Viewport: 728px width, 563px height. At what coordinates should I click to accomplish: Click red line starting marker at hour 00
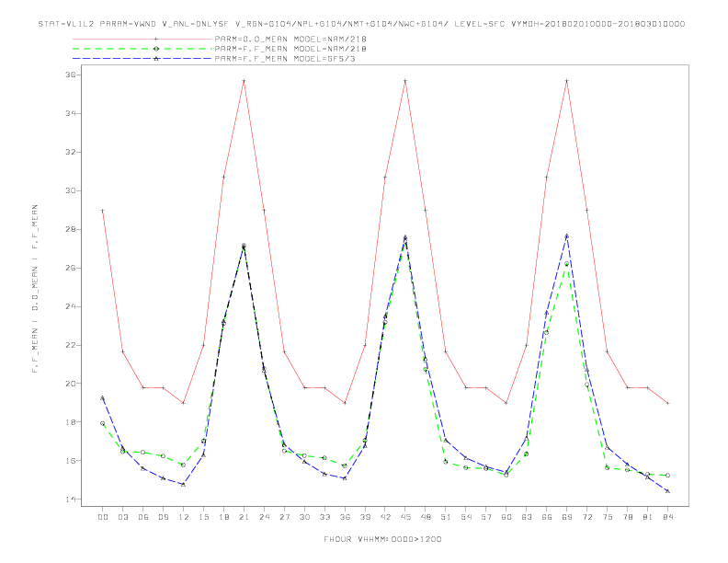pos(103,211)
